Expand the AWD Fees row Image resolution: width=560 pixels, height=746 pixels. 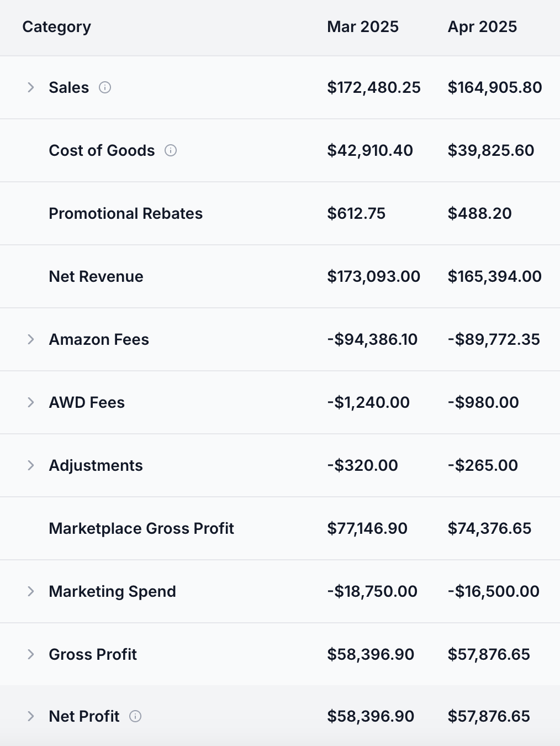30,402
